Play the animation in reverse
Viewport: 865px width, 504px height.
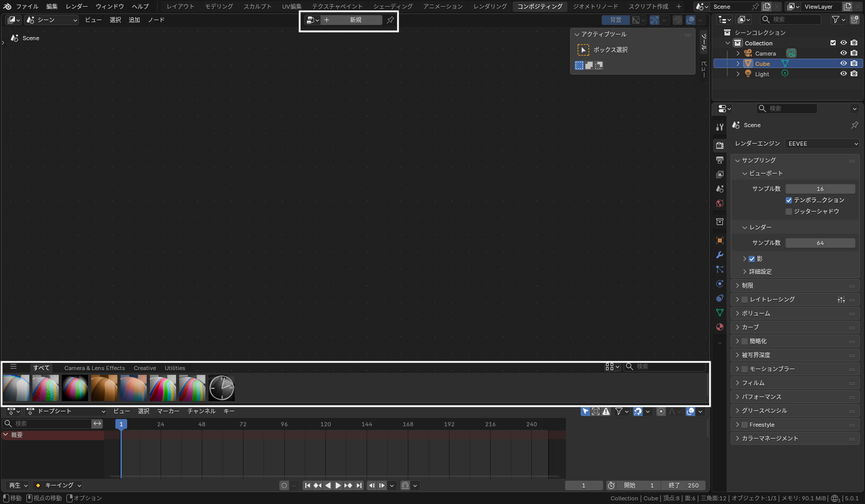[x=328, y=485]
